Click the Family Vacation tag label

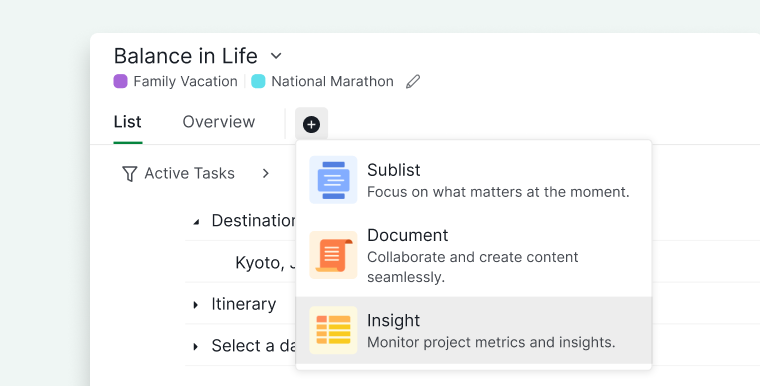coord(186,81)
